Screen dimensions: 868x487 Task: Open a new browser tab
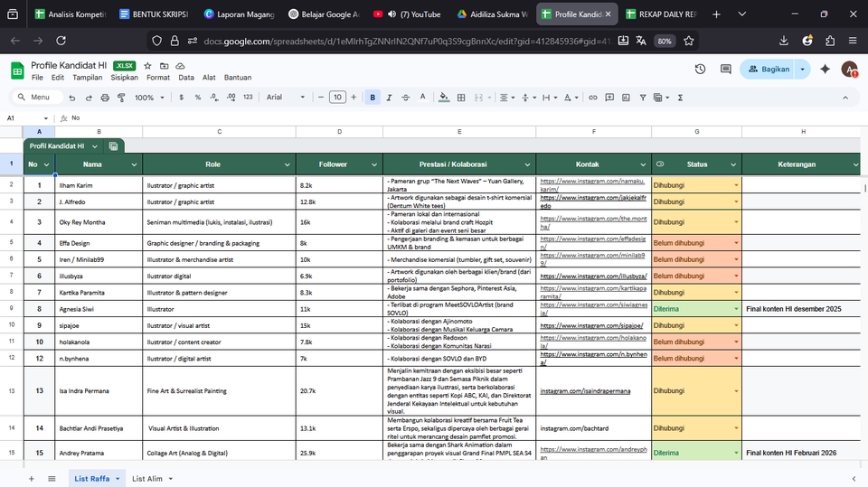716,14
